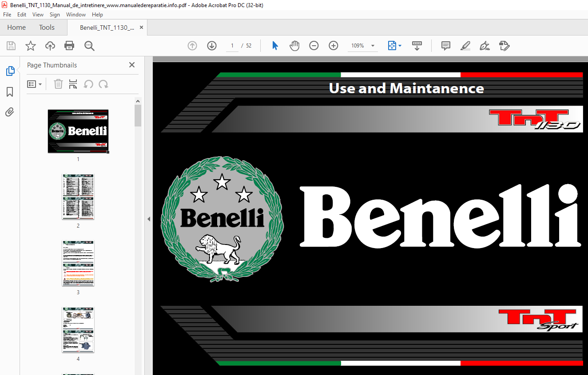Open the Sign document pen tool

pos(485,46)
